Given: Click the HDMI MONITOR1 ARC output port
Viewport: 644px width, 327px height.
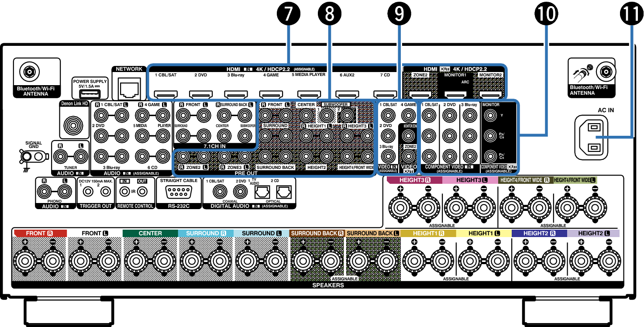Looking at the screenshot, I should [455, 93].
